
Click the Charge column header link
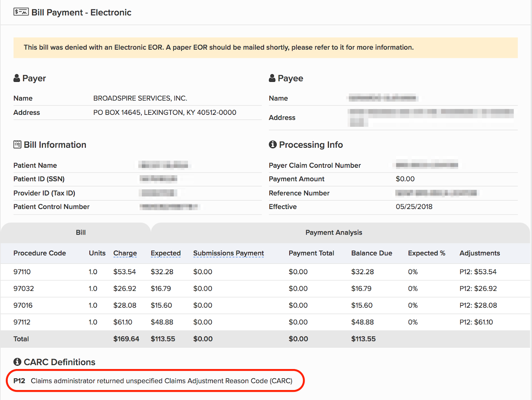click(x=125, y=253)
